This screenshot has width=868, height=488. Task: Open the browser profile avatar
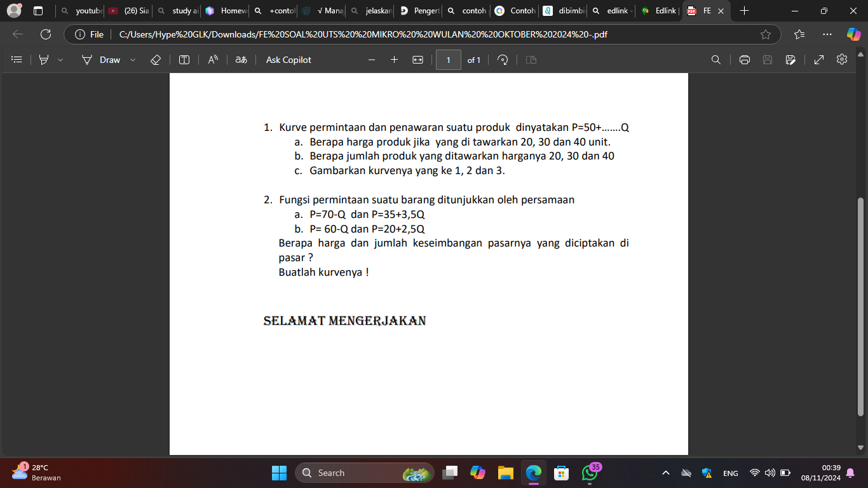click(15, 11)
